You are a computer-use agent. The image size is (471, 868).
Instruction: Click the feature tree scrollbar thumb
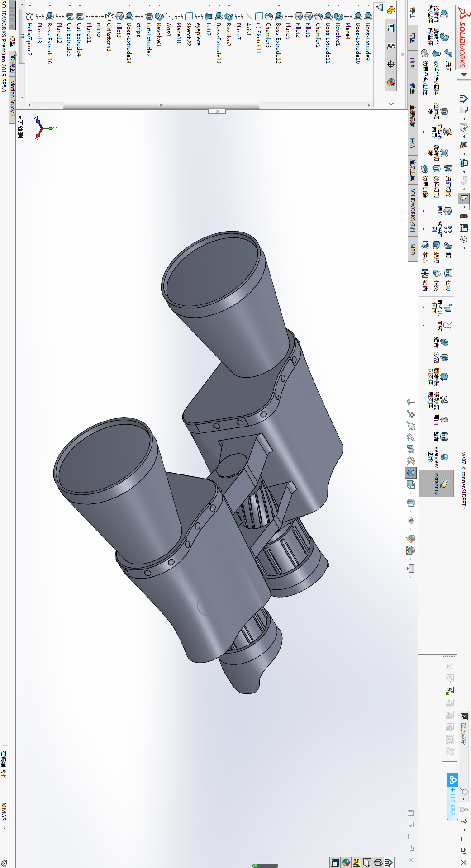pyautogui.click(x=162, y=105)
